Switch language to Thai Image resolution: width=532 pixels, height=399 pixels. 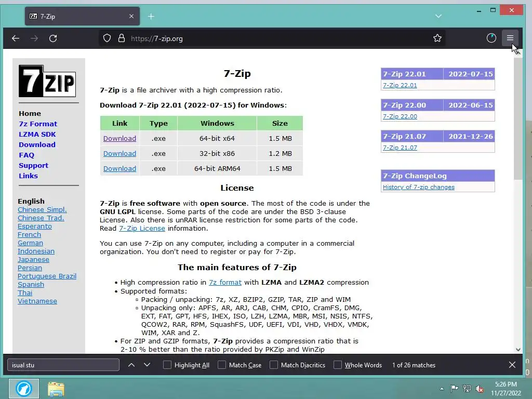point(25,293)
